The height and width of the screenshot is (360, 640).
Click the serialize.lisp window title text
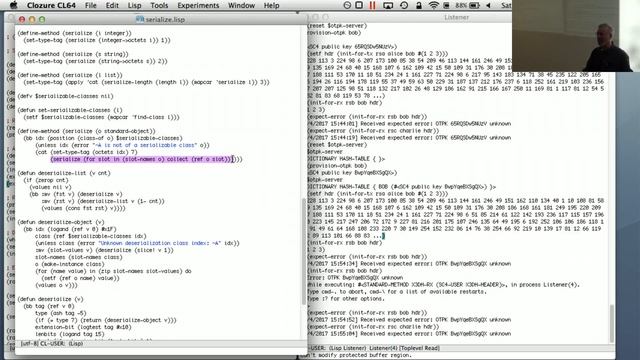[x=165, y=19]
